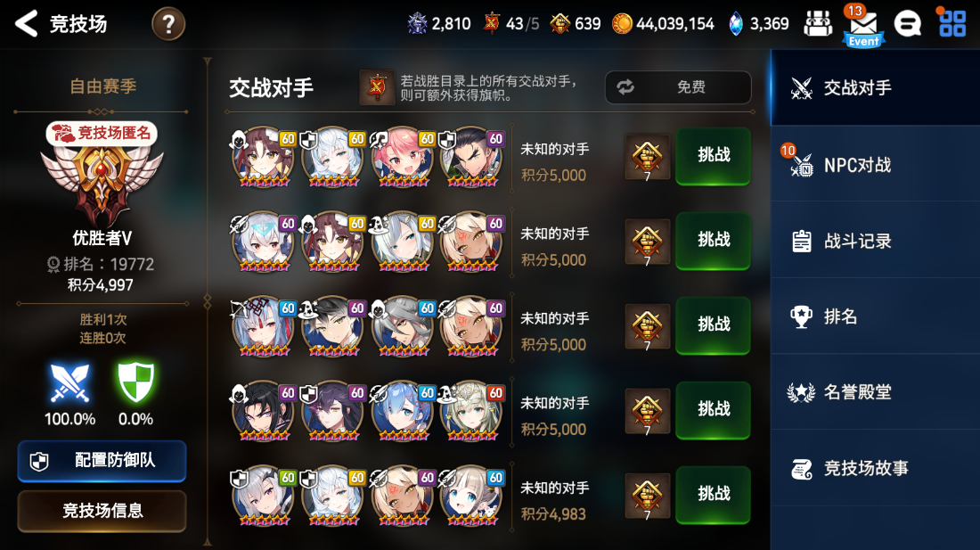The width and height of the screenshot is (980, 550).
Task: Open the guild helmet icon in the top bar
Action: [x=818, y=24]
